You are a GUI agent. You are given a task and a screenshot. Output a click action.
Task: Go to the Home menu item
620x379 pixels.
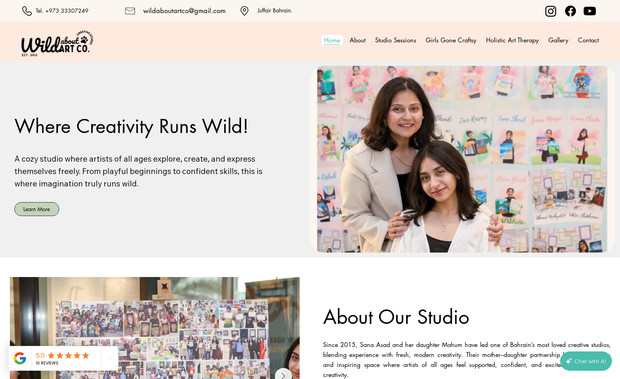click(332, 40)
